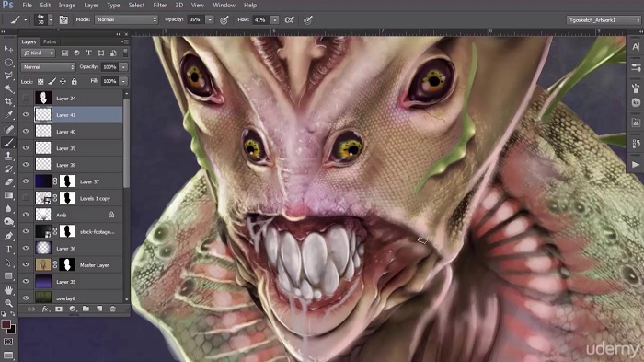Image resolution: width=644 pixels, height=362 pixels.
Task: Select the History Brush tool
Action: point(8,169)
